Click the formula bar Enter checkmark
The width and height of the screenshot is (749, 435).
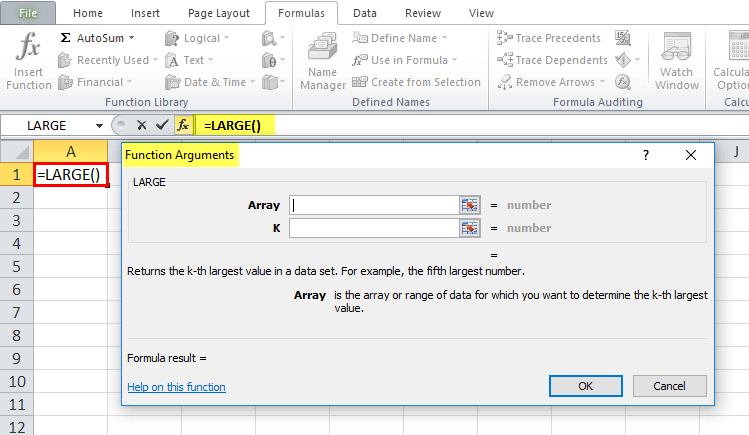click(162, 125)
